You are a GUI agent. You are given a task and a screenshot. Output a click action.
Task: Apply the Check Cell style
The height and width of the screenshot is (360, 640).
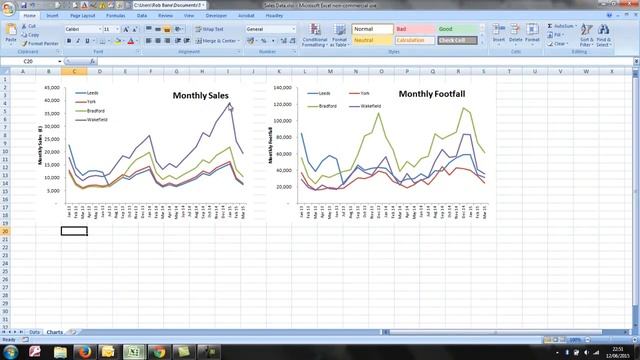tap(457, 40)
